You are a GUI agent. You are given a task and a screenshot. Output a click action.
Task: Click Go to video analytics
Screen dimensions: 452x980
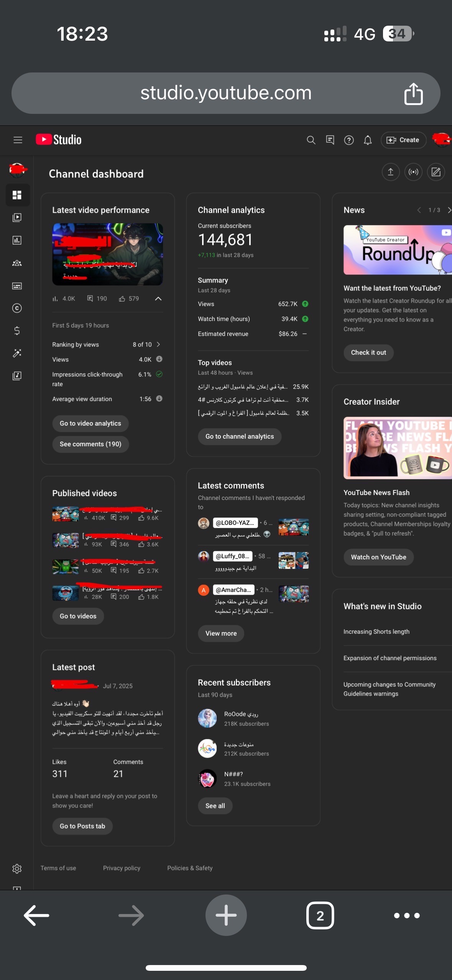pyautogui.click(x=90, y=423)
